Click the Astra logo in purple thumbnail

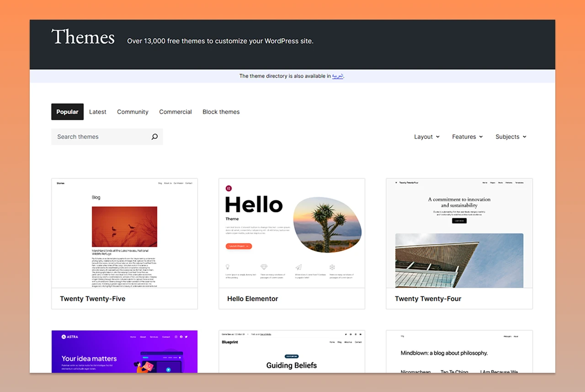(x=70, y=337)
